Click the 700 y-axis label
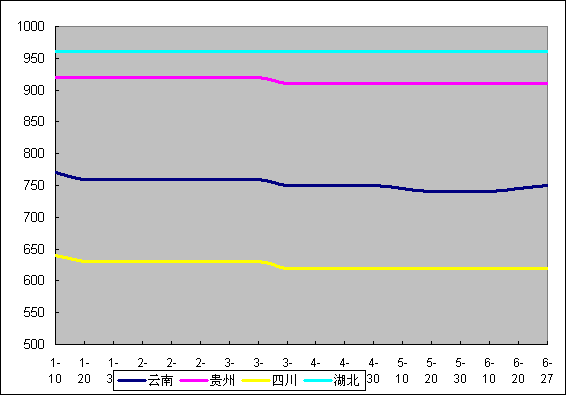 pyautogui.click(x=34, y=217)
